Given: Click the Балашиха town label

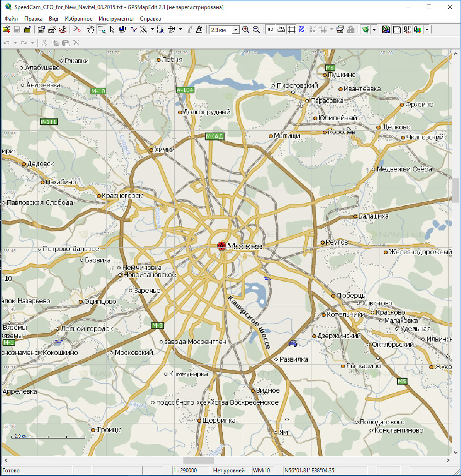Looking at the screenshot, I should point(373,216).
